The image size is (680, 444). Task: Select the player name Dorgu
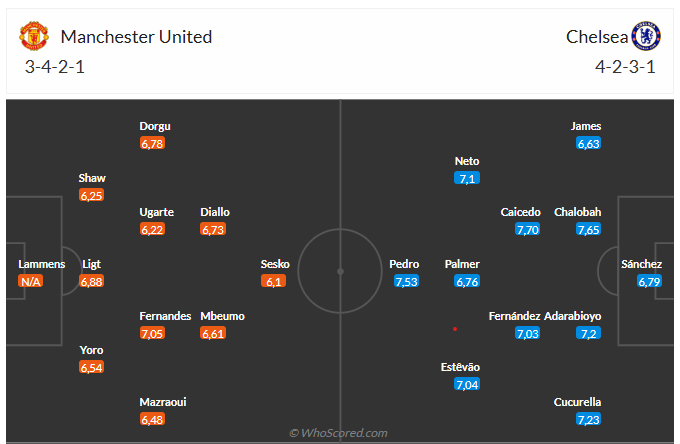click(x=155, y=126)
